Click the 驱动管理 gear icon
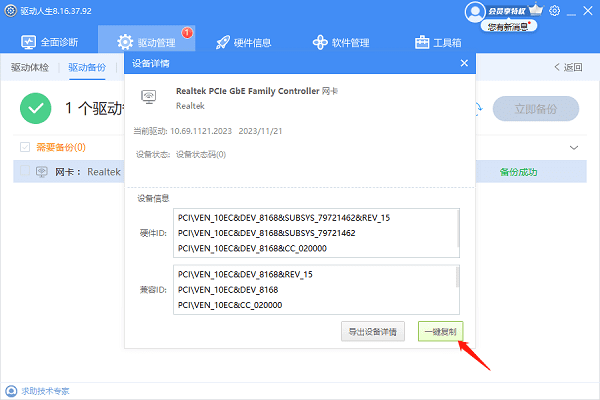The image size is (600, 400). click(x=125, y=43)
